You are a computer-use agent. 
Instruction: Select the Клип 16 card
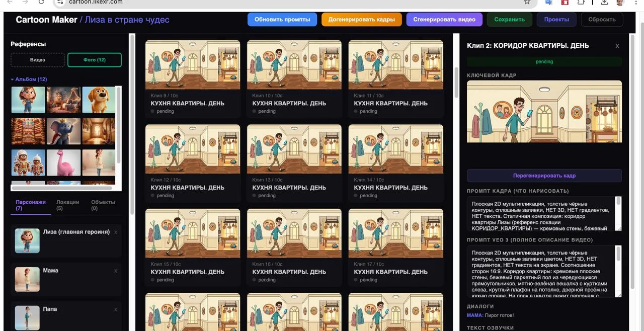[294, 247]
